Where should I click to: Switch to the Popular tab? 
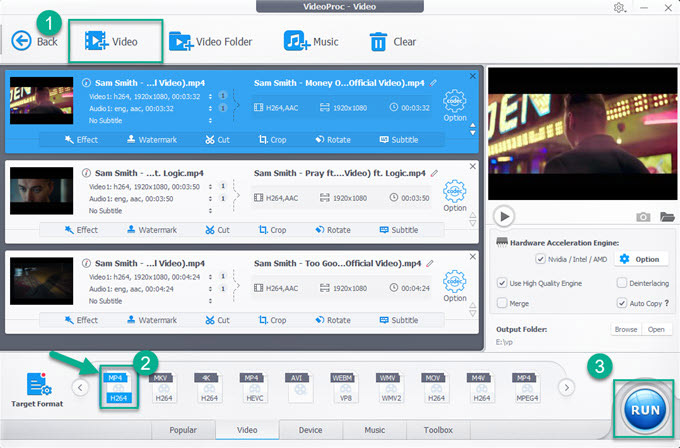point(183,430)
